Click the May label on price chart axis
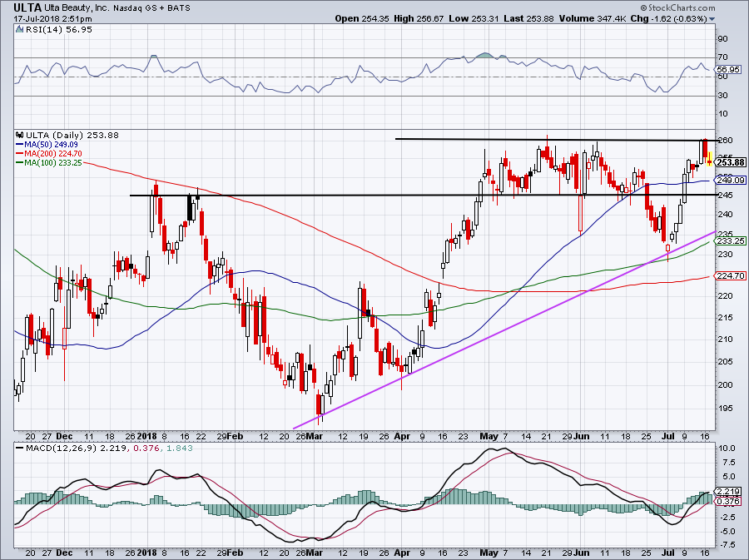 tap(489, 436)
